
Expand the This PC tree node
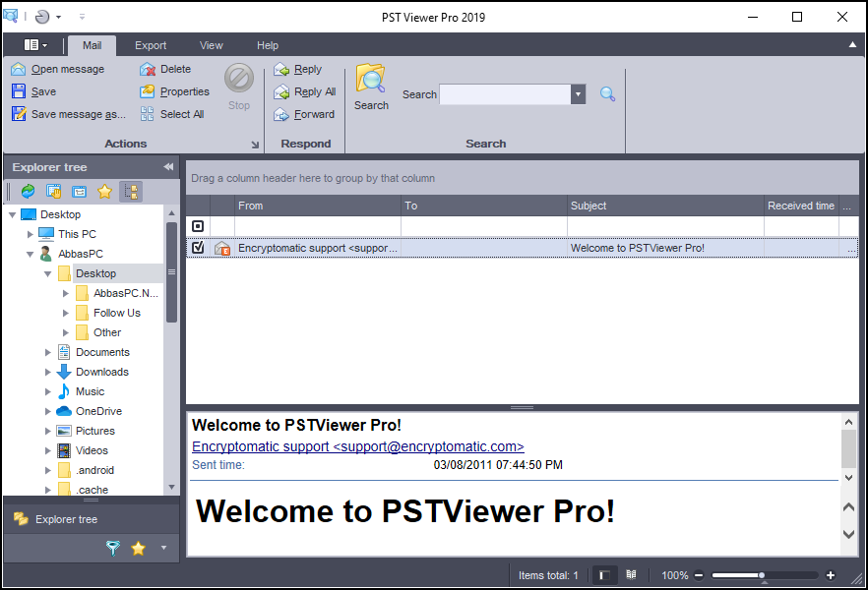(x=30, y=234)
